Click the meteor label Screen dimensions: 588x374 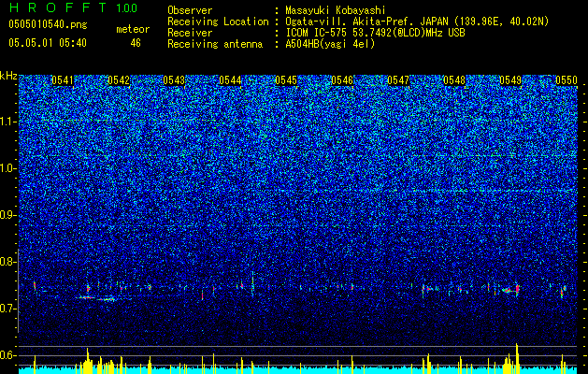coord(133,29)
